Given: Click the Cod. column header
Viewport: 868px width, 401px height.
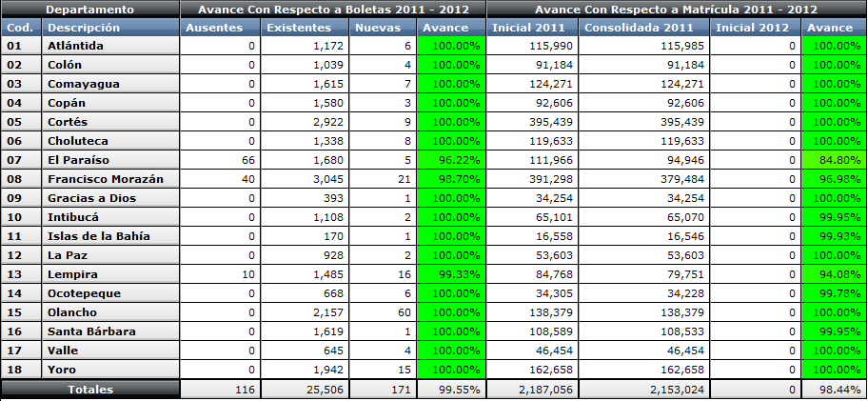Looking at the screenshot, I should click(x=21, y=28).
